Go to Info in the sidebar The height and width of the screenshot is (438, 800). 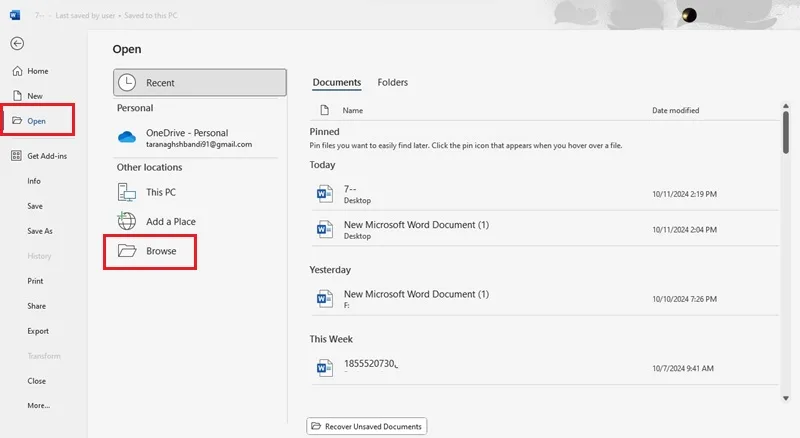pos(34,181)
